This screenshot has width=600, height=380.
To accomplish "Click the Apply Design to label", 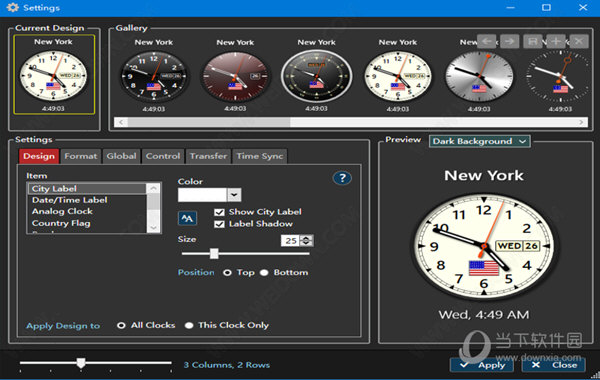I will point(63,326).
